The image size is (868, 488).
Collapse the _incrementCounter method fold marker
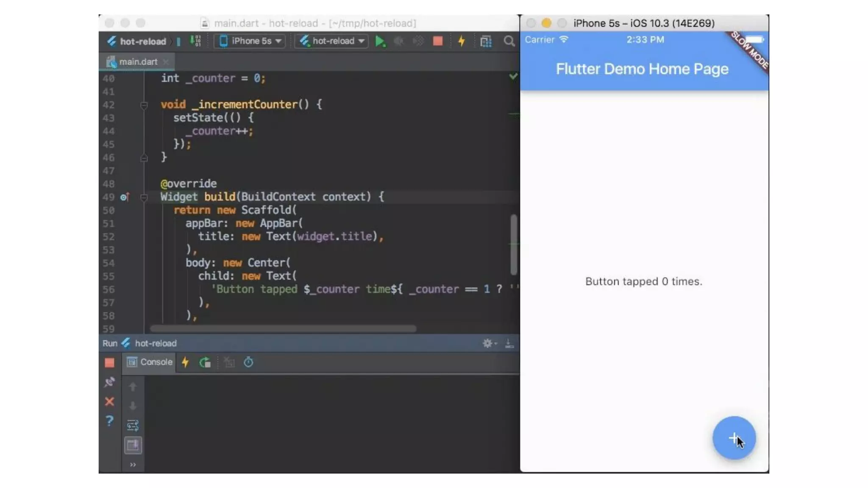point(144,105)
